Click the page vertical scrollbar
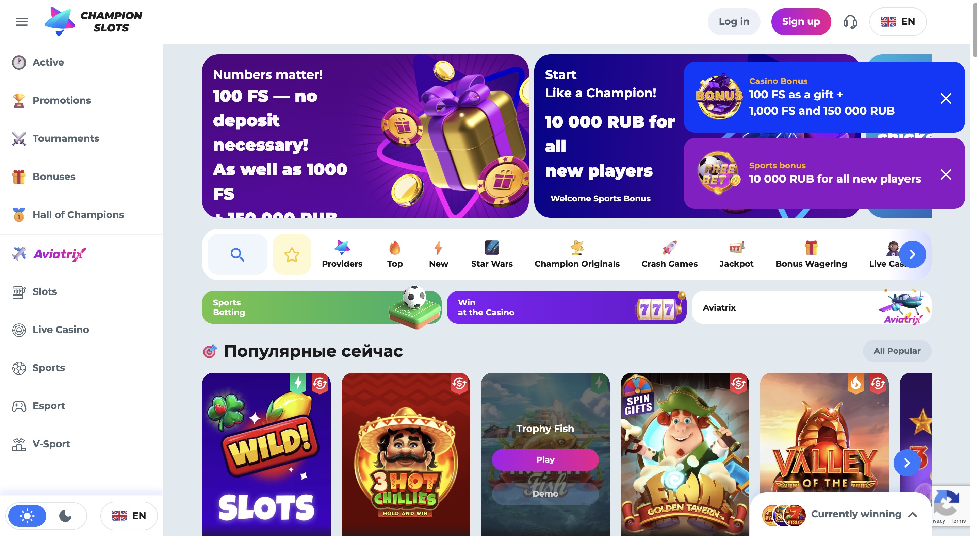980x536 pixels. tap(975, 29)
